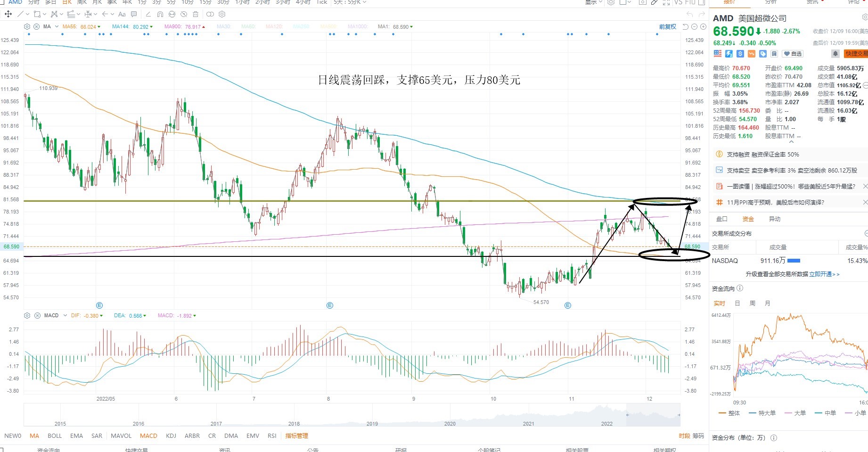Viewport: 868px width, 452px height.
Task: Toggle the magnet snap tool
Action: [160, 14]
